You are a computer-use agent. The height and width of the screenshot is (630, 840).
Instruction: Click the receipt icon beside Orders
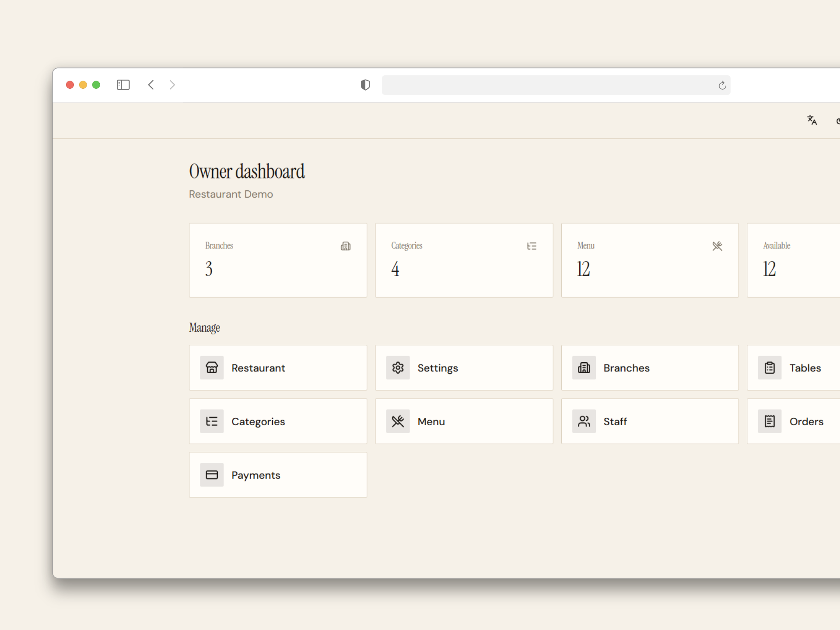coord(770,421)
